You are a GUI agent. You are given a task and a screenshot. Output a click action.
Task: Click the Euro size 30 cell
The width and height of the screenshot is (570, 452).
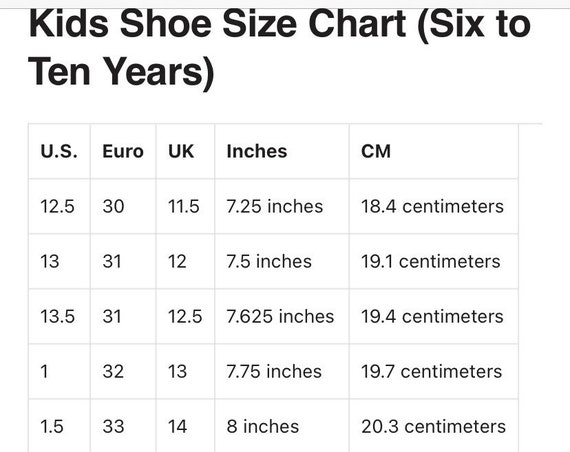tap(123, 206)
